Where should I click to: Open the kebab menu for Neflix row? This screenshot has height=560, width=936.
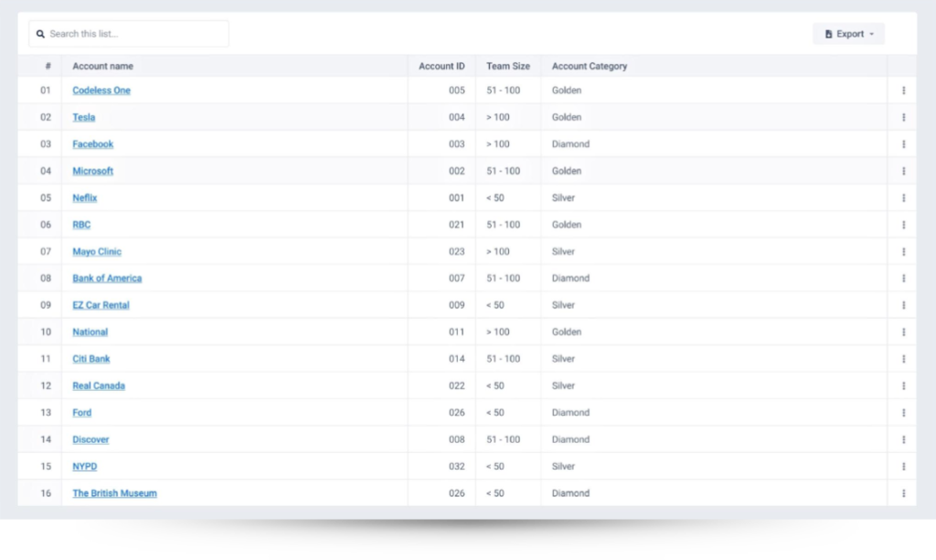click(903, 198)
